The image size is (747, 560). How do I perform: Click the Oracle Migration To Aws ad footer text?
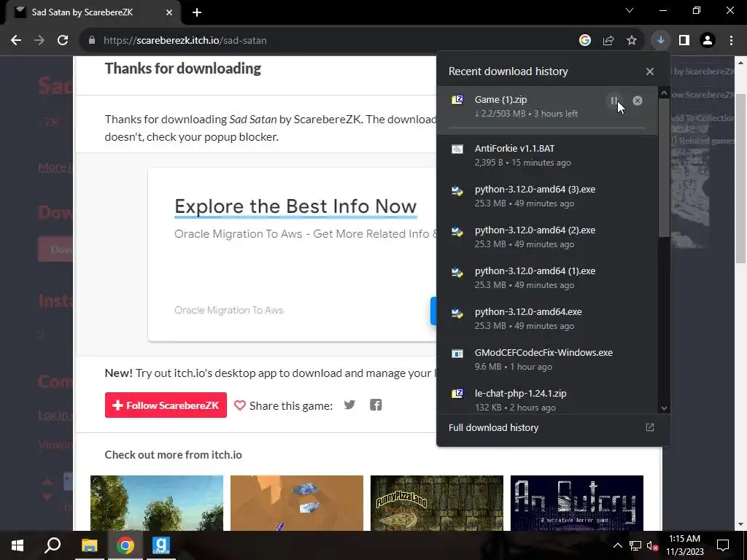click(228, 310)
